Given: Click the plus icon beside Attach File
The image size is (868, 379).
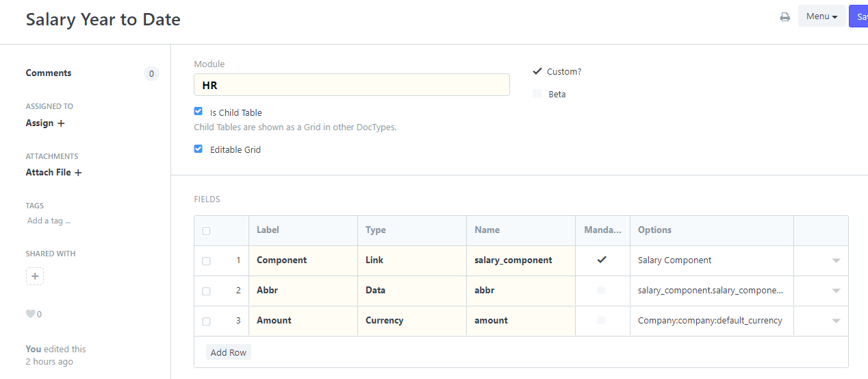Looking at the screenshot, I should coord(78,173).
